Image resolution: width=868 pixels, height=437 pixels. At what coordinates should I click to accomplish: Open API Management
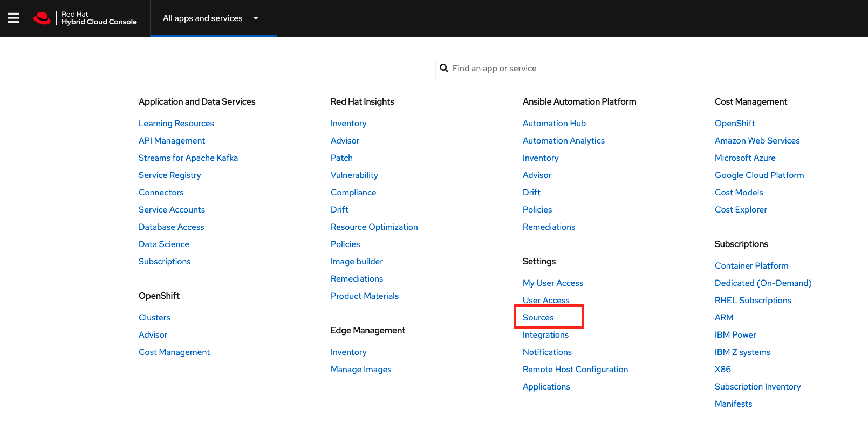click(x=172, y=141)
